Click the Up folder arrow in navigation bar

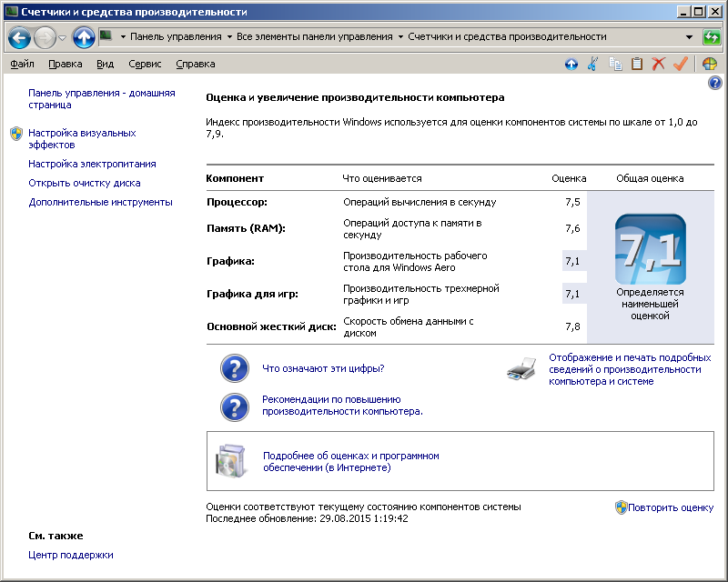click(84, 37)
